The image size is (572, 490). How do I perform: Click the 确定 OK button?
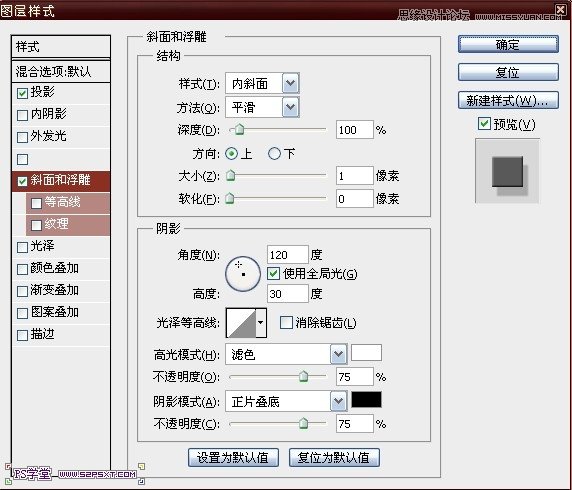[508, 45]
